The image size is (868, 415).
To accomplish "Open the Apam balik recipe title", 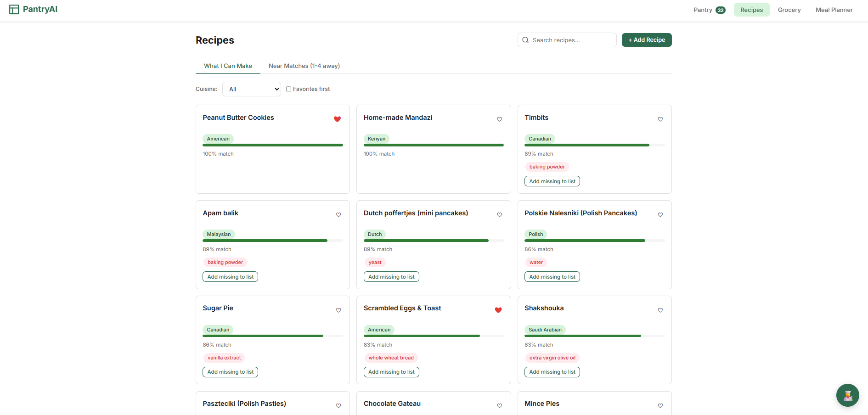I will coord(220,213).
